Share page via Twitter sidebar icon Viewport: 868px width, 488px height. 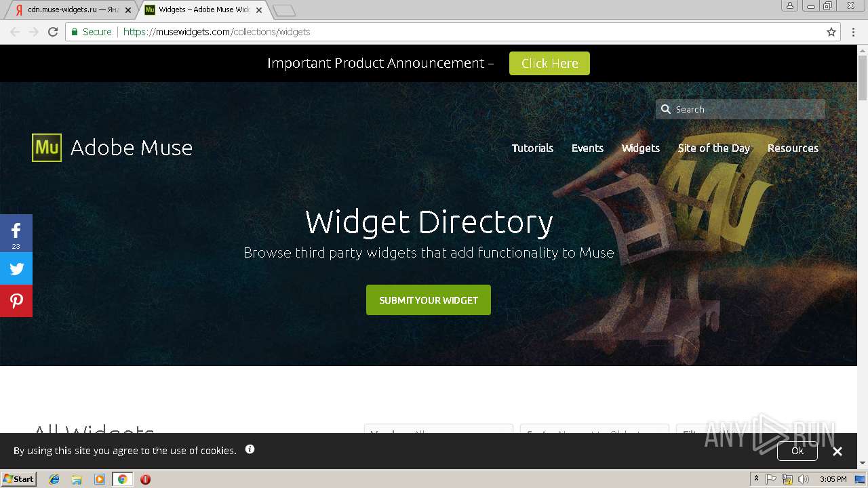point(16,269)
